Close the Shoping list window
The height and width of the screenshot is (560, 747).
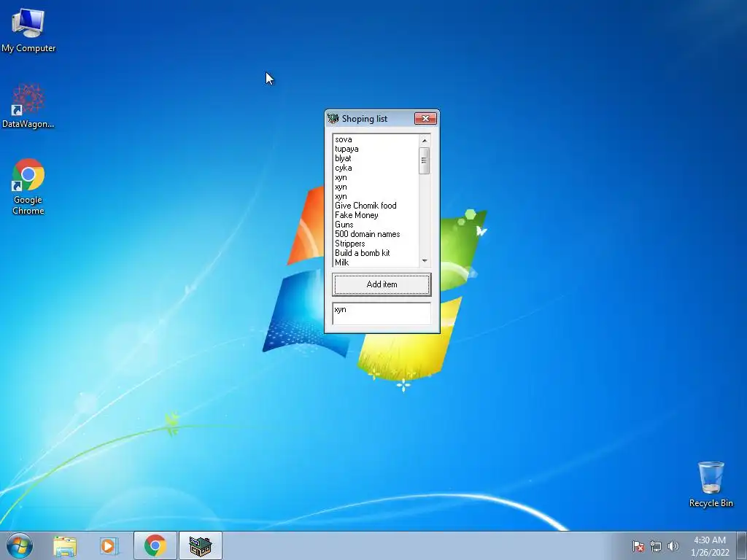425,119
